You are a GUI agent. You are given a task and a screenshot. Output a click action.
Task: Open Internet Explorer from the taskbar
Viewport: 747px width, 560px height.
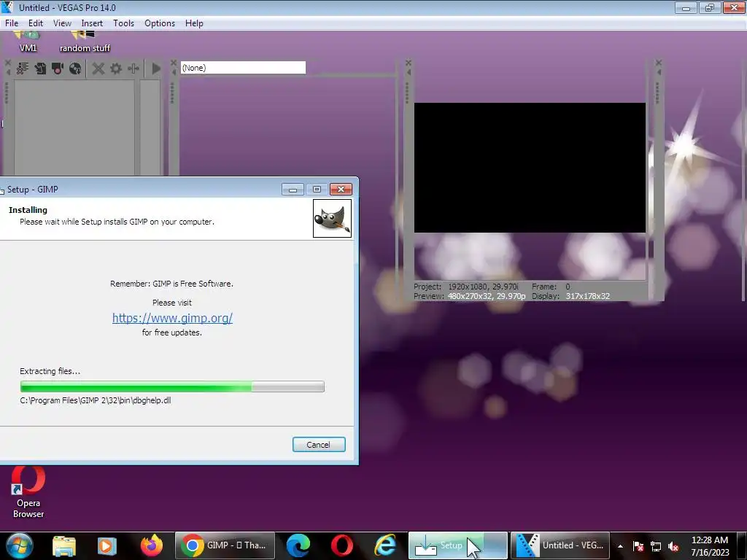click(x=385, y=545)
